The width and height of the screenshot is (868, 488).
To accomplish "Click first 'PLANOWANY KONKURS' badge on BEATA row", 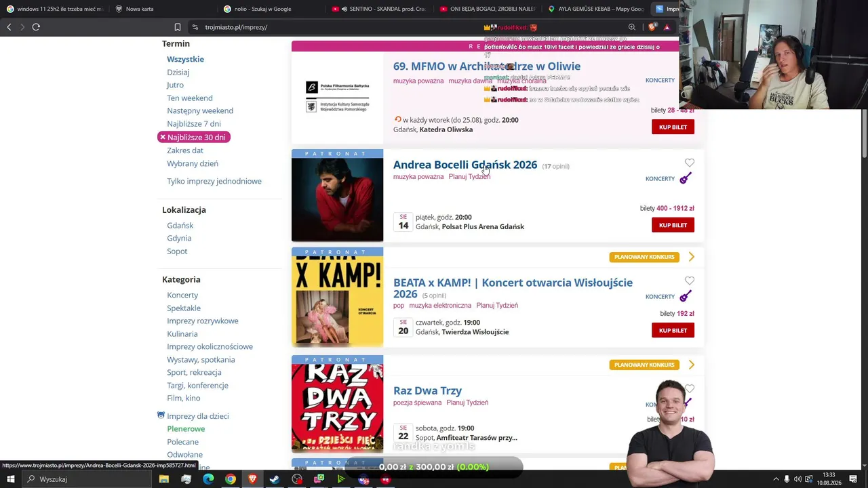I will click(644, 257).
